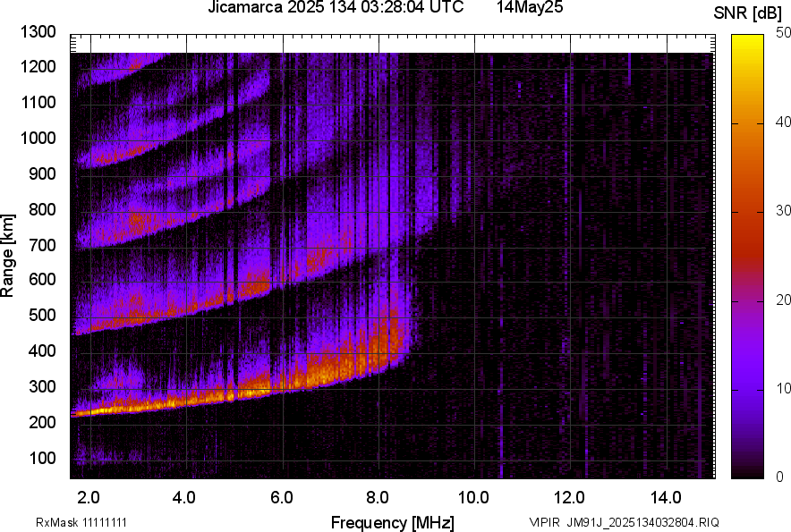Click the range tick label 500
The image size is (791, 532).
(42, 315)
